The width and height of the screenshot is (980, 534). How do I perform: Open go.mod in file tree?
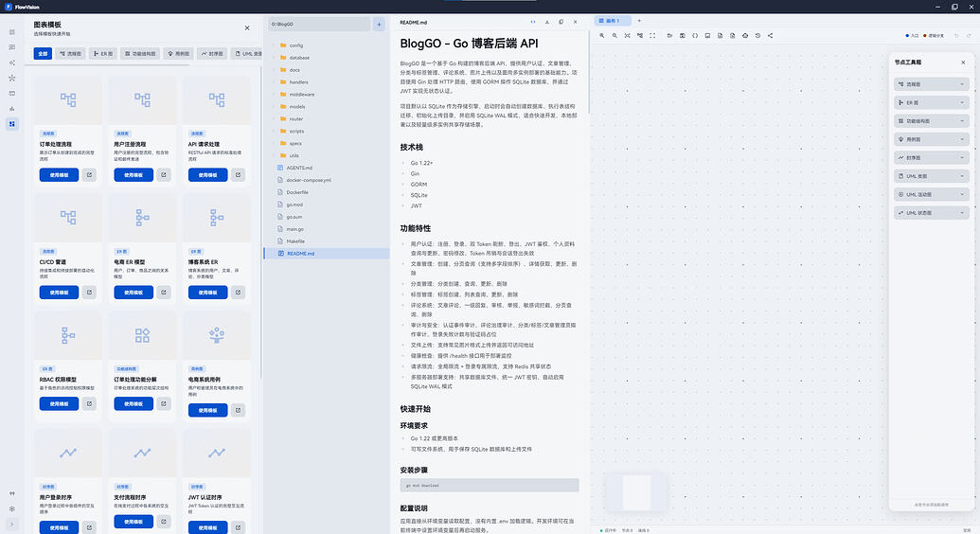327,205
